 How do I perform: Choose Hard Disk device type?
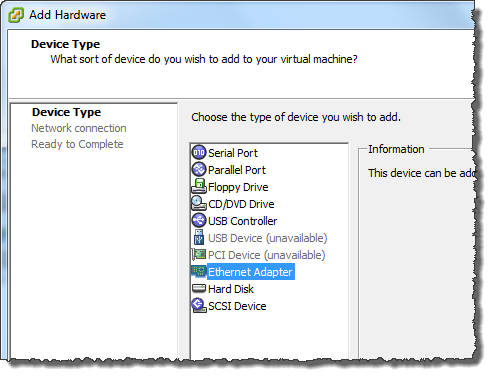[x=231, y=289]
